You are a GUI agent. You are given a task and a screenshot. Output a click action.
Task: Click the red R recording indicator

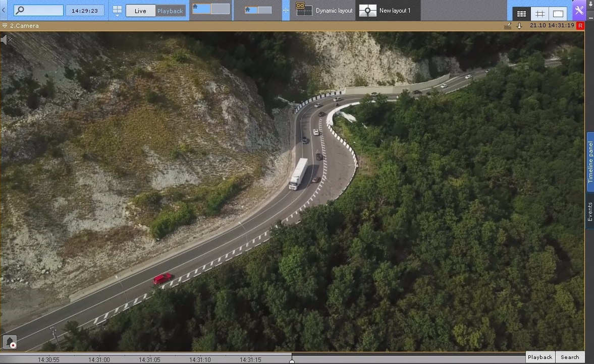coord(580,26)
